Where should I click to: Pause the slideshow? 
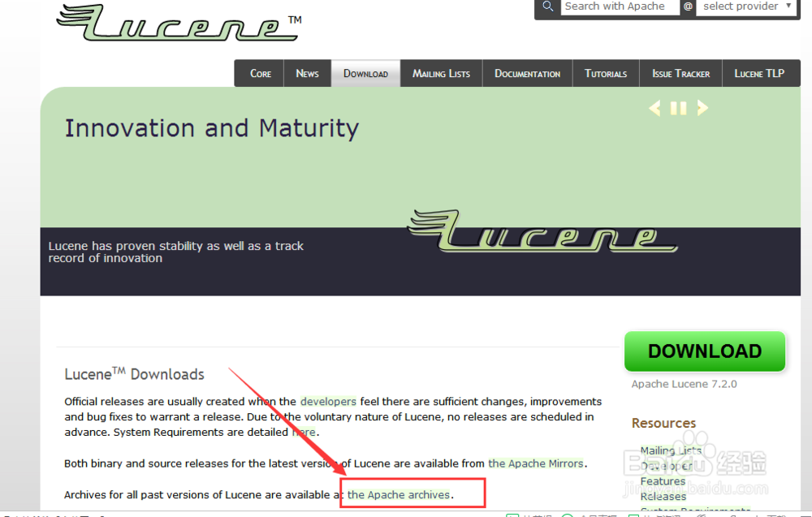pyautogui.click(x=678, y=108)
